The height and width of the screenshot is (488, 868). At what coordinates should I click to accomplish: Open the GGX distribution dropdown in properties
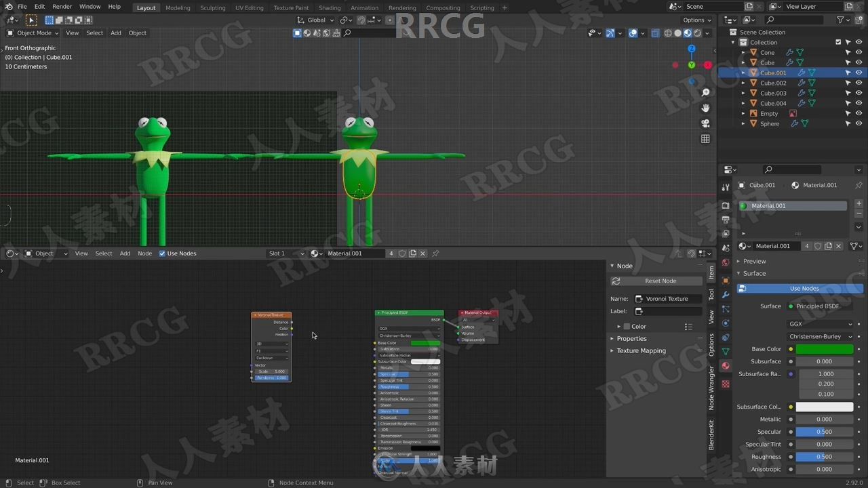click(821, 324)
